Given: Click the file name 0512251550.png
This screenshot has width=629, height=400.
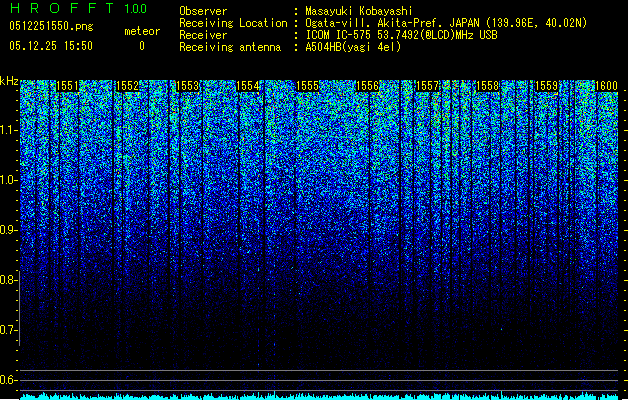Looking at the screenshot, I should click(x=51, y=26).
